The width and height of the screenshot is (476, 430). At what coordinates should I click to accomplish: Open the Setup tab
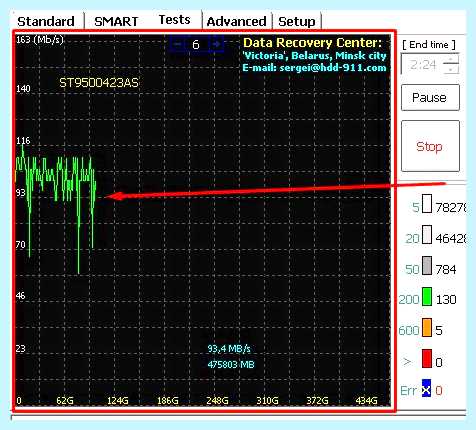tap(297, 21)
